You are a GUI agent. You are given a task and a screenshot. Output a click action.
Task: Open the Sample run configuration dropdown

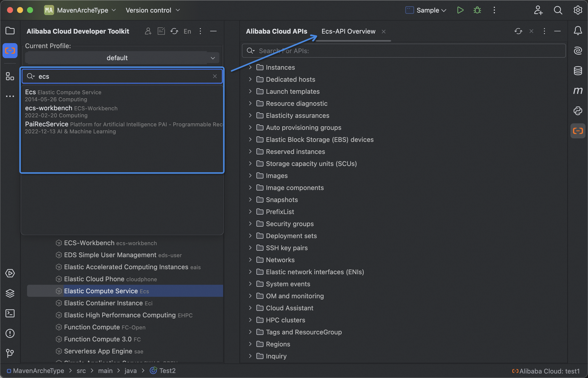pos(426,10)
